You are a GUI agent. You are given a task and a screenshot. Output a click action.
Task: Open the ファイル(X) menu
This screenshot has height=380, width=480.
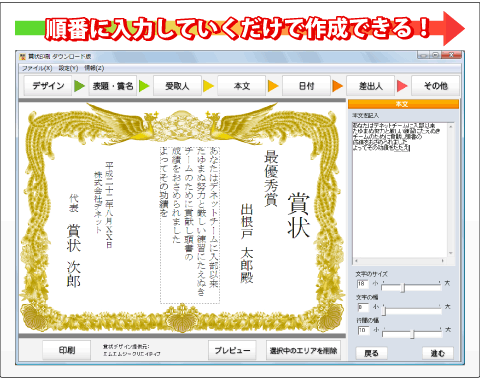pos(37,68)
